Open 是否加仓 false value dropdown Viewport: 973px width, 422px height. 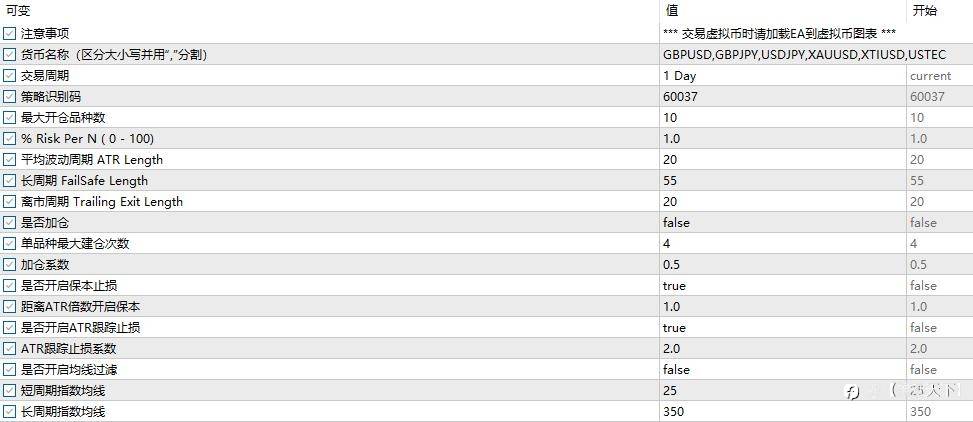(782, 222)
